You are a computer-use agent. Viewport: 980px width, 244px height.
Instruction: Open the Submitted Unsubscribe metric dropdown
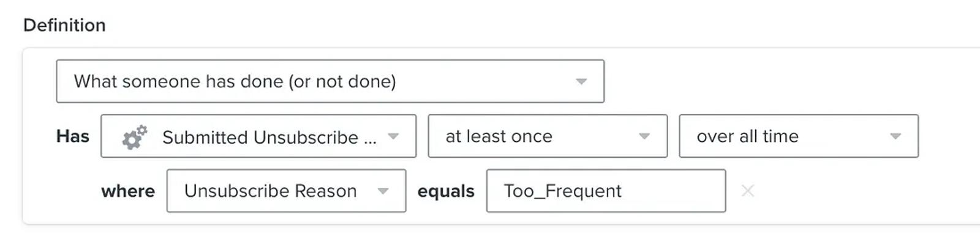coord(258,136)
